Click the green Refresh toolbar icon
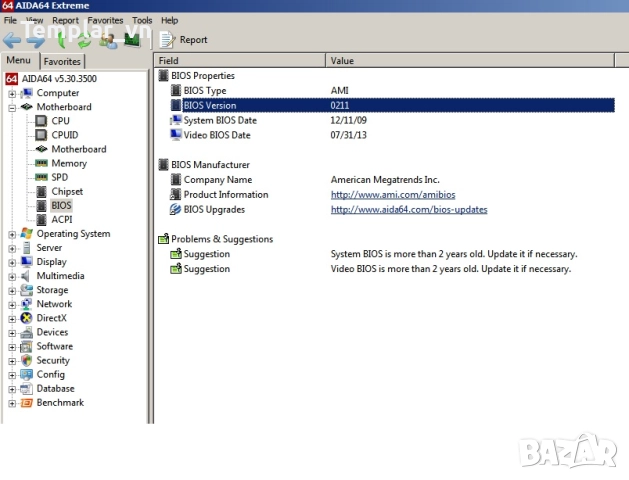Image resolution: width=629 pixels, height=480 pixels. click(x=83, y=40)
